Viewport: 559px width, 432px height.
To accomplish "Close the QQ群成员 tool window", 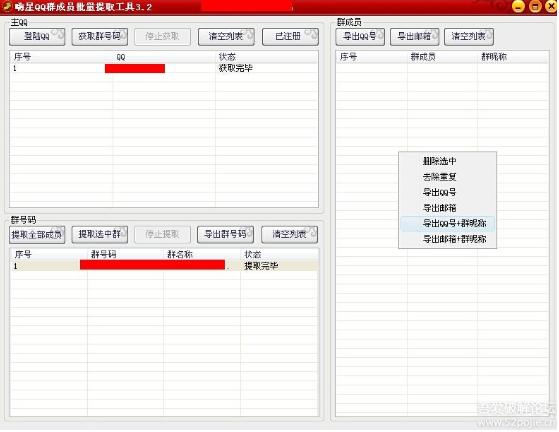I will click(x=551, y=6).
